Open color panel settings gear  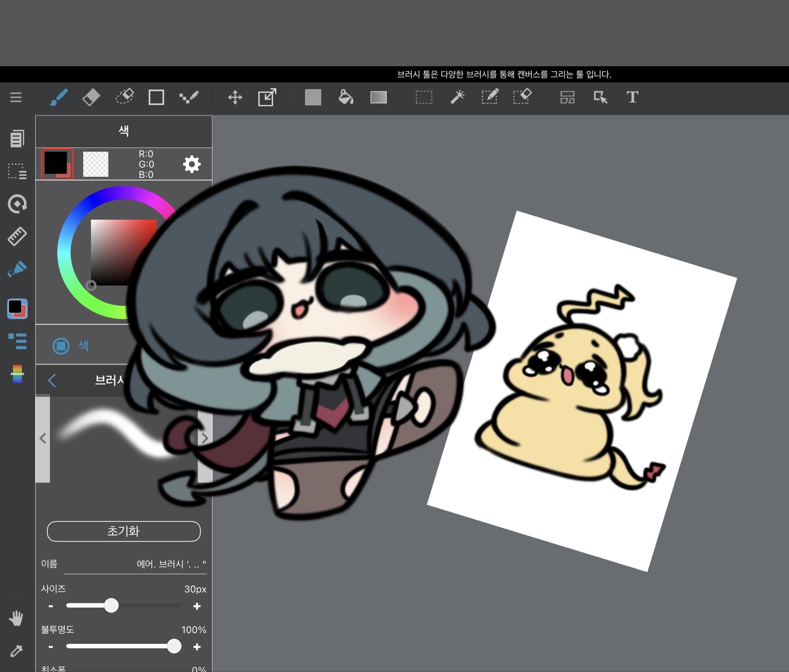[x=191, y=165]
